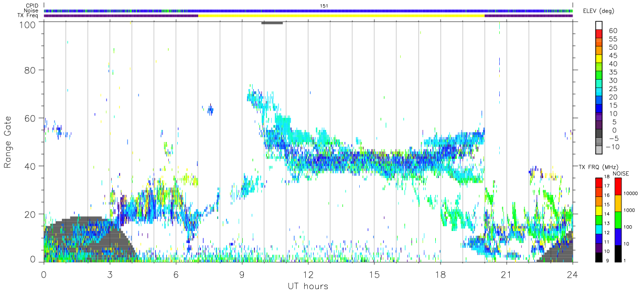The image size is (644, 297).
Task: Click the Range Gate axis label
Action: tap(8, 142)
